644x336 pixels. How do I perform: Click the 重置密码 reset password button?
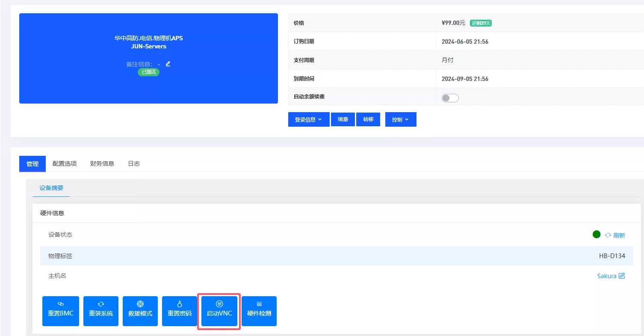(x=180, y=311)
